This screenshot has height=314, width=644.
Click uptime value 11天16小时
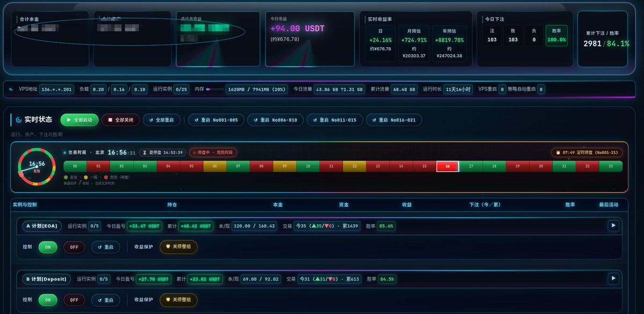tap(458, 90)
